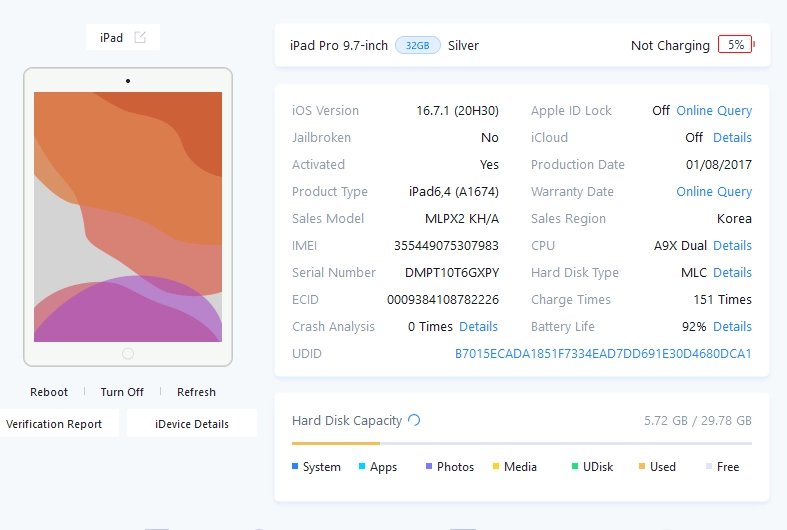787x530 pixels.
Task: Click the A9X Dual CPU value
Action: pyautogui.click(x=680, y=245)
